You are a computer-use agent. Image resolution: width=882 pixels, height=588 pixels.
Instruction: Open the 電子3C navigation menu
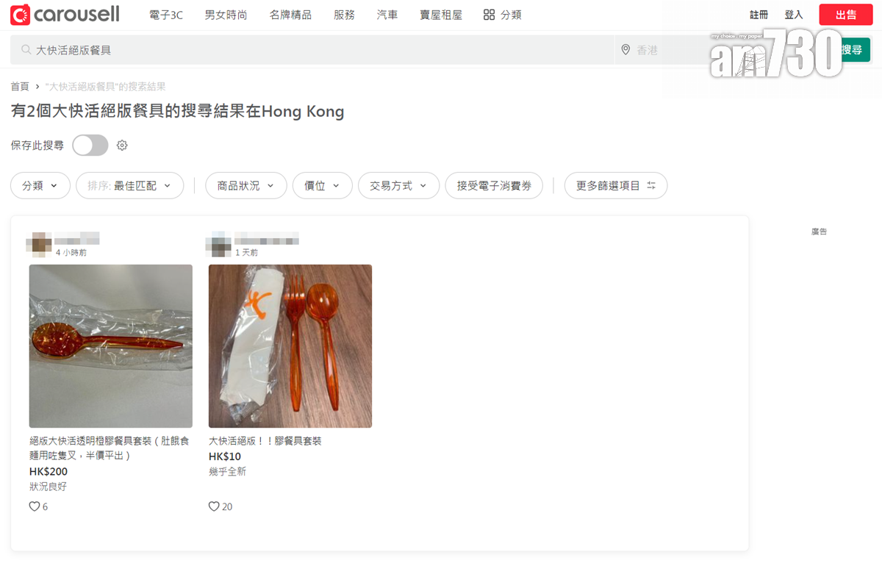tap(165, 15)
